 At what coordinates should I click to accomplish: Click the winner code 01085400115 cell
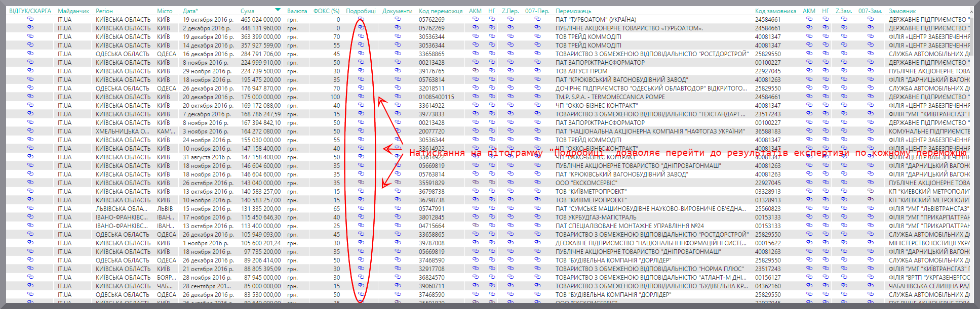coord(436,97)
